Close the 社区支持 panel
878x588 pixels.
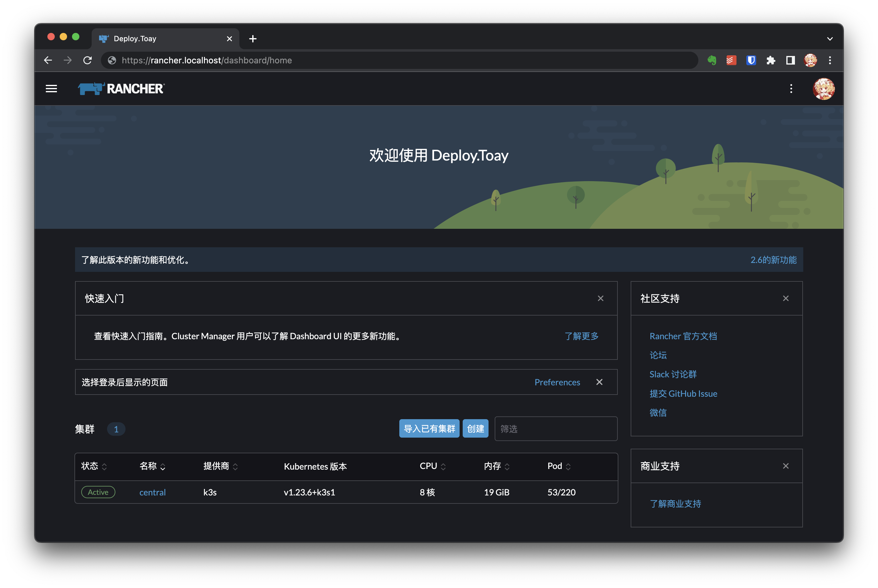786,299
